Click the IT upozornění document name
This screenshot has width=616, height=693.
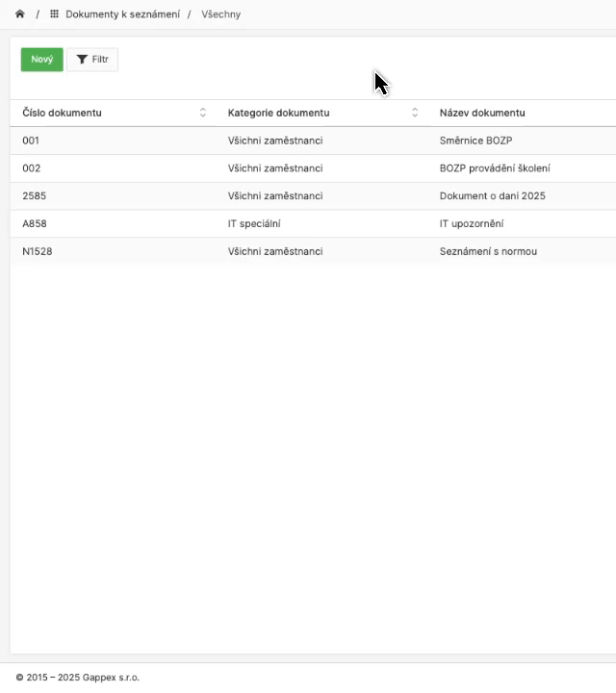pos(472,224)
